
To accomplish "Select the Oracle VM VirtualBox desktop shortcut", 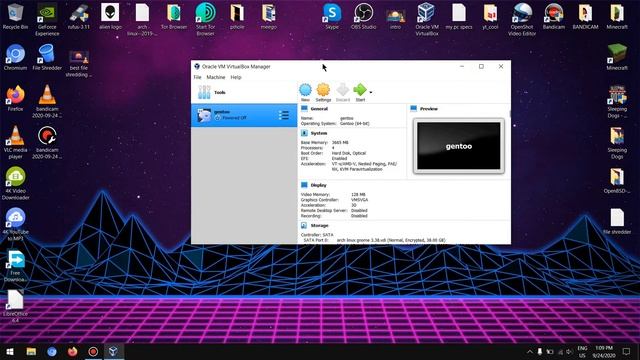I will tap(427, 20).
